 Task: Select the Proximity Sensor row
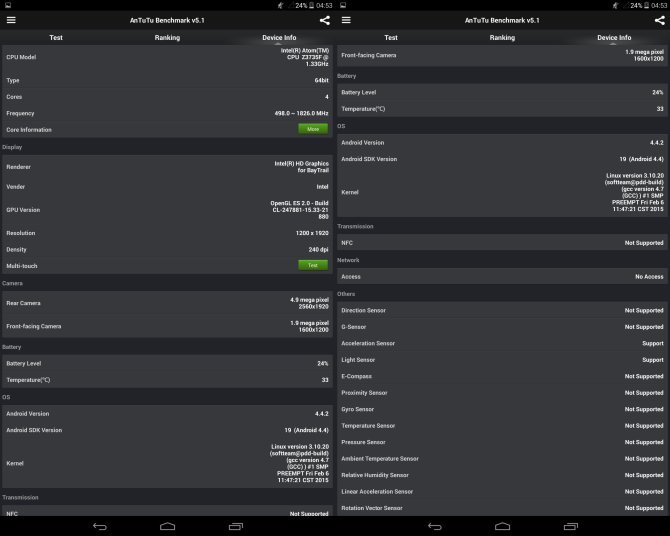[x=502, y=393]
